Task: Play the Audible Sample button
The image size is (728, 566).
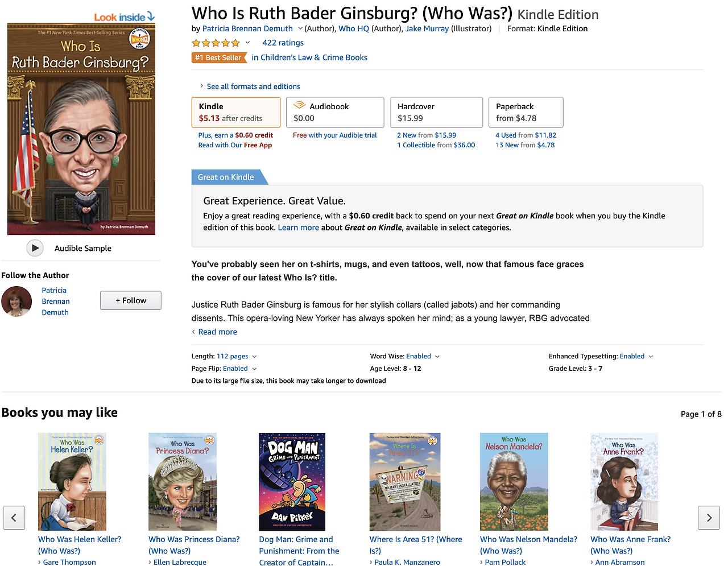Action: (35, 248)
